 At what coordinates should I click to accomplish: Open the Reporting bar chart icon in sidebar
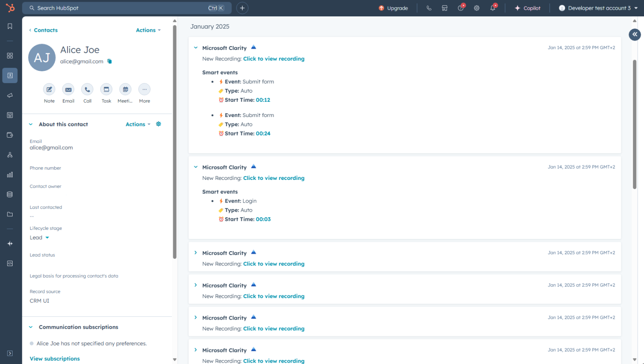[10, 174]
